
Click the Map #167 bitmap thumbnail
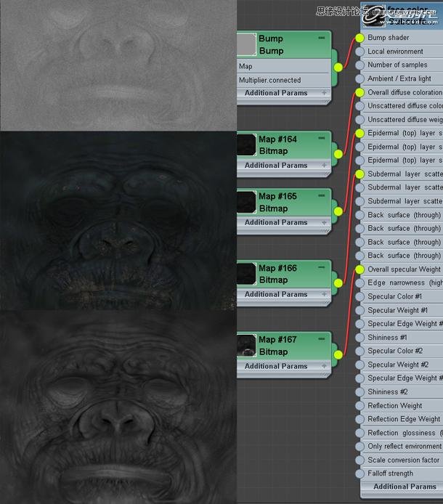(247, 346)
